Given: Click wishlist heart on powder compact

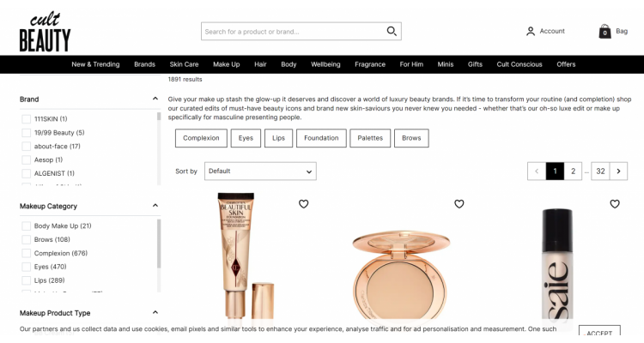Looking at the screenshot, I should click(459, 204).
